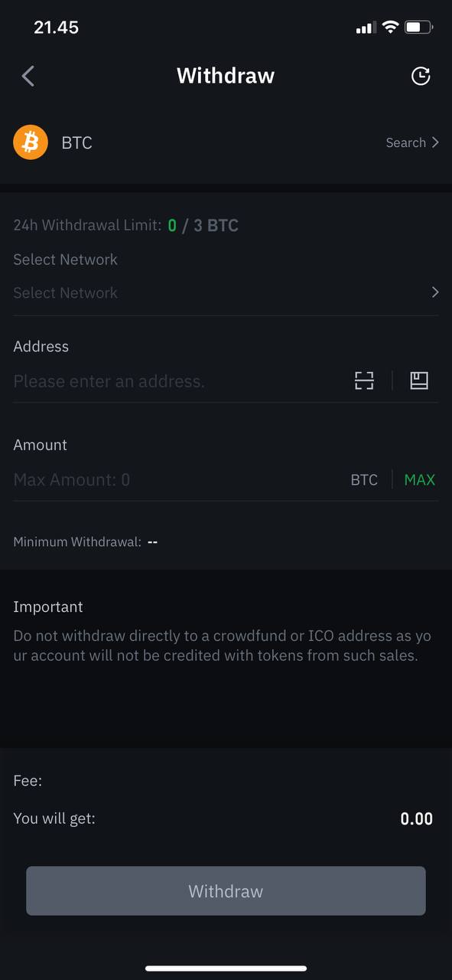Open coin Search chevron
This screenshot has height=980, width=452.
point(435,142)
